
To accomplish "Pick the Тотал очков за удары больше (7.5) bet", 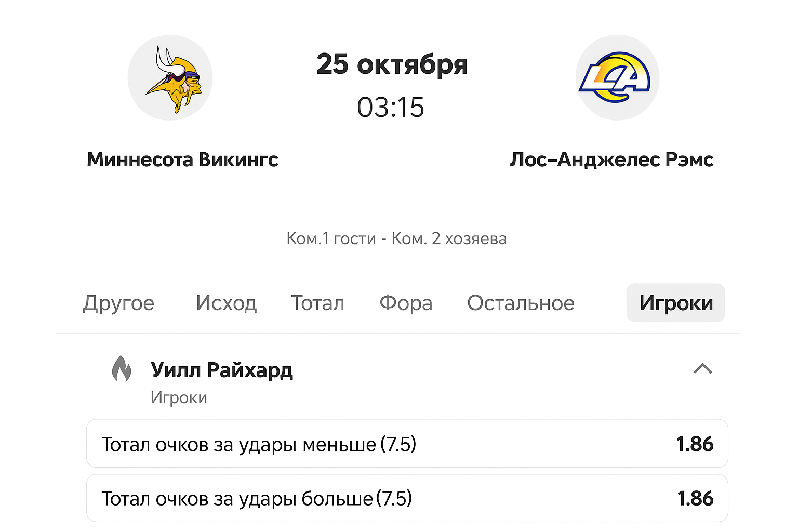I will [x=257, y=498].
